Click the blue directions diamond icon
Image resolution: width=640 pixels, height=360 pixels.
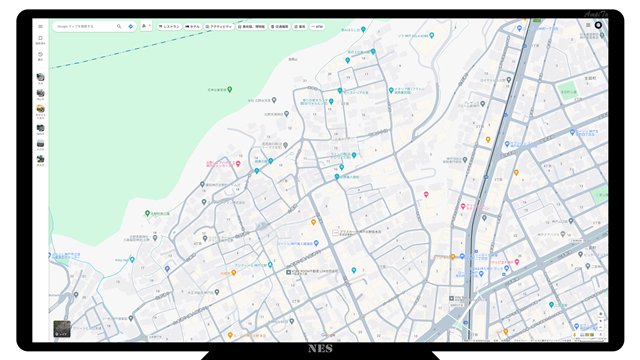(131, 27)
